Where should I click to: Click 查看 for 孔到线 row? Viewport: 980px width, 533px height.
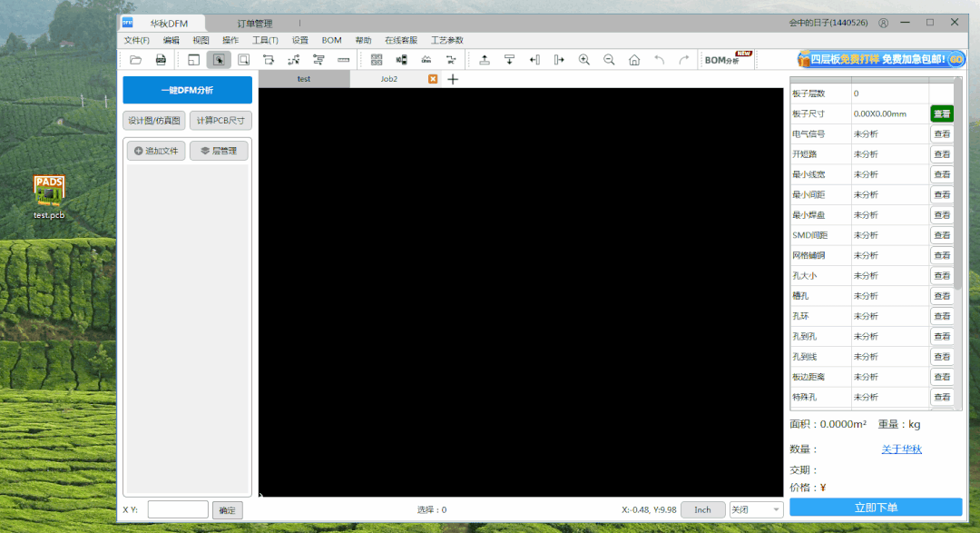point(942,357)
